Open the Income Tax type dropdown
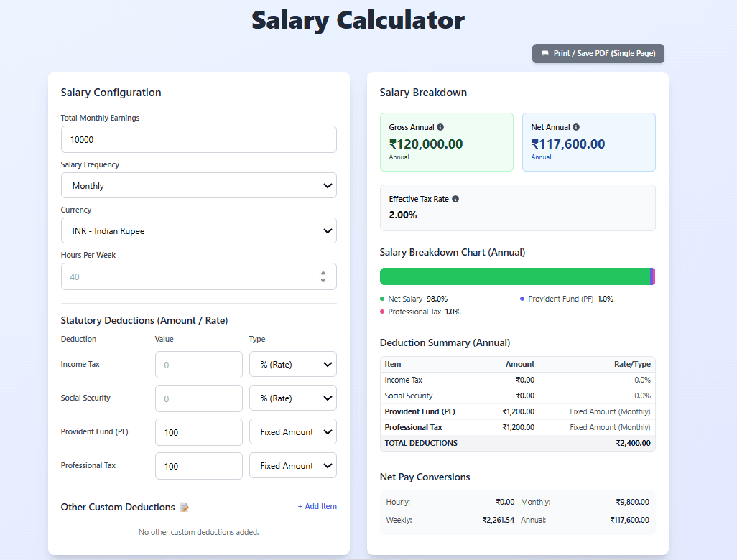This screenshot has width=737, height=560. click(292, 364)
